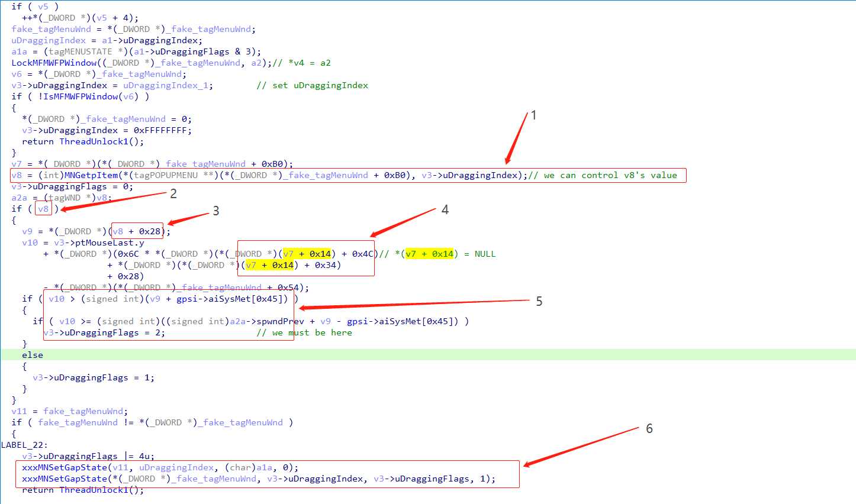Viewport: 856px width, 504px height.
Task: Select the line "v3->uDraggingFlags = 2;"
Action: 104,332
